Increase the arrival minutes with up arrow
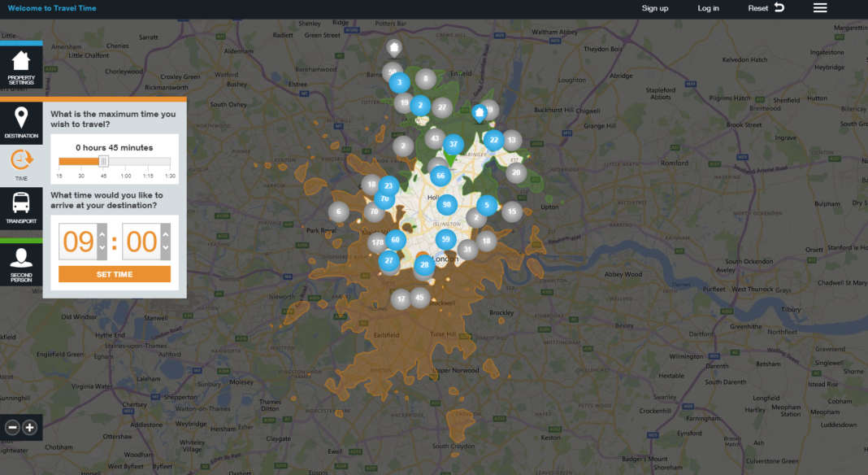The image size is (868, 475). [x=166, y=235]
